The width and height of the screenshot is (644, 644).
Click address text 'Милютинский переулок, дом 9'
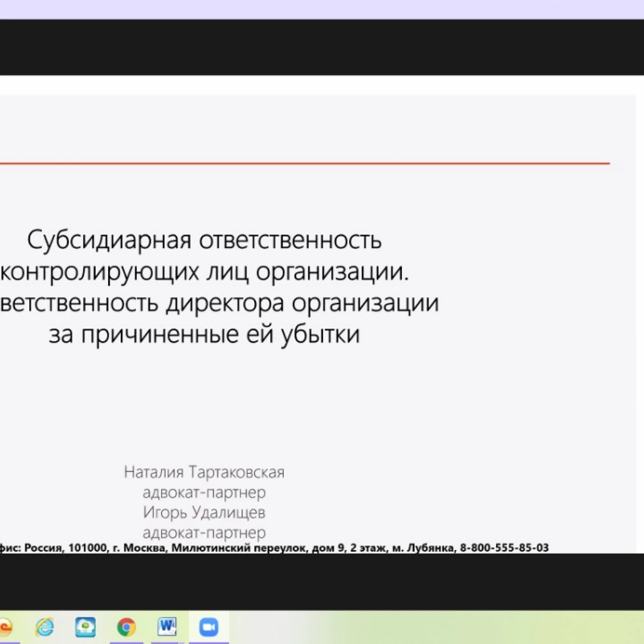(x=258, y=547)
